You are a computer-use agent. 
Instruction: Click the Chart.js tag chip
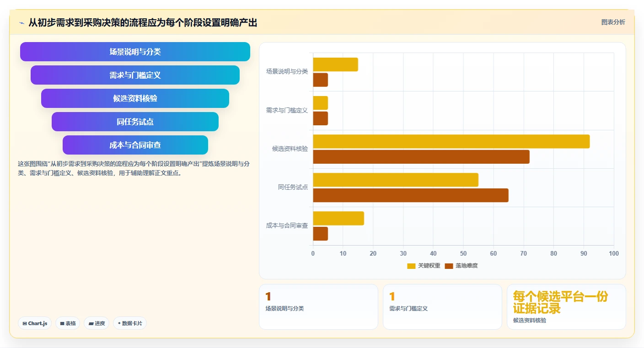35,323
